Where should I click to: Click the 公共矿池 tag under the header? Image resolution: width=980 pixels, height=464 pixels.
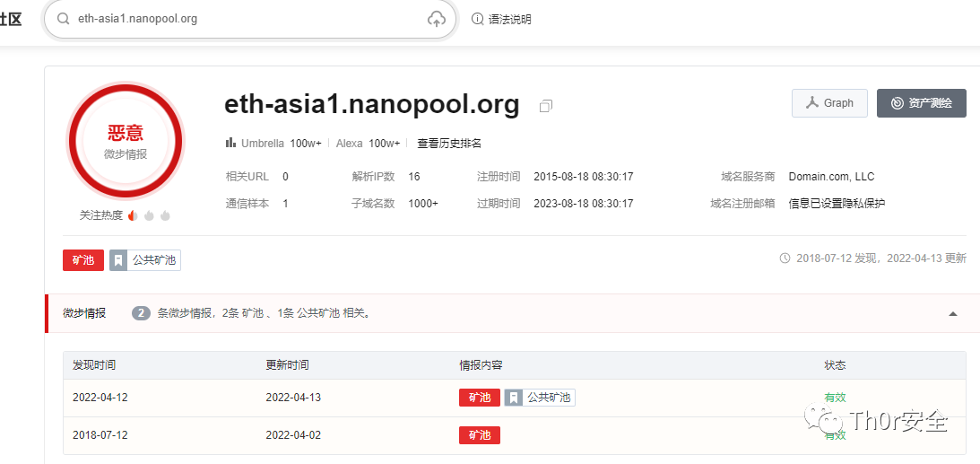click(145, 261)
